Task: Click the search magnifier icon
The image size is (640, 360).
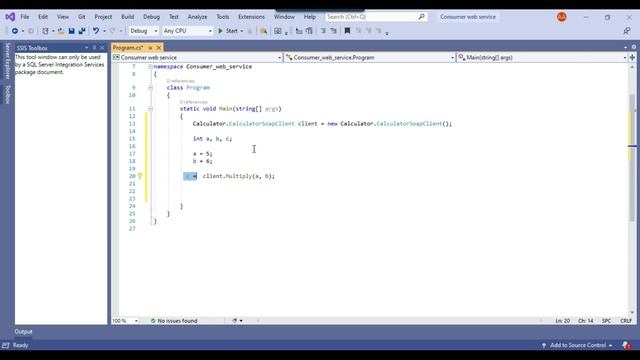Action: 422,17
